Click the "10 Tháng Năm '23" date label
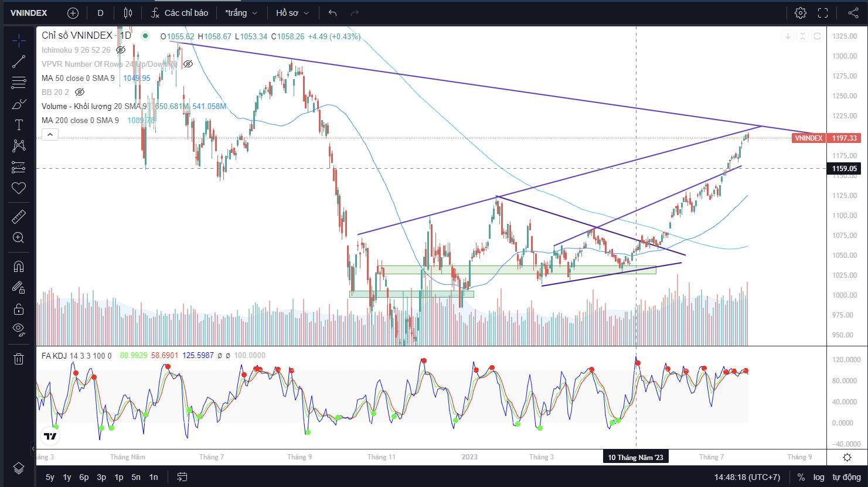This screenshot has width=868, height=487. pyautogui.click(x=636, y=457)
